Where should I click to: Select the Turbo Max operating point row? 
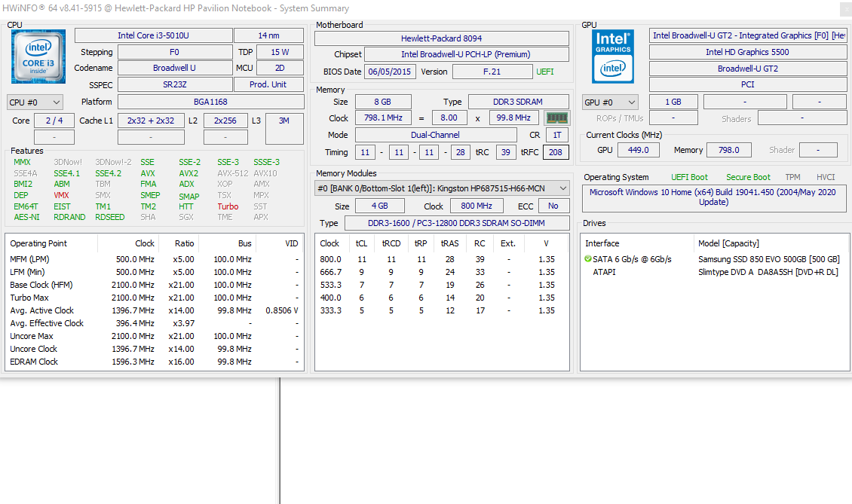pyautogui.click(x=155, y=298)
